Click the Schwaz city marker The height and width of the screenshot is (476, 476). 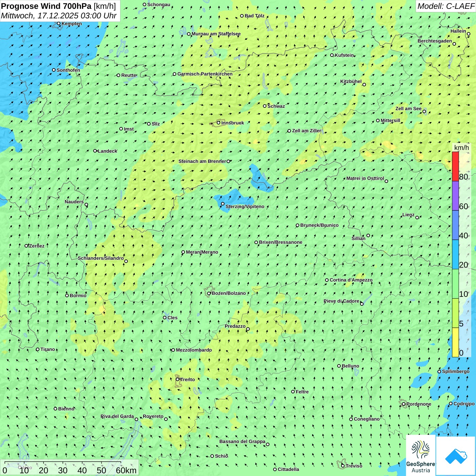click(x=265, y=106)
